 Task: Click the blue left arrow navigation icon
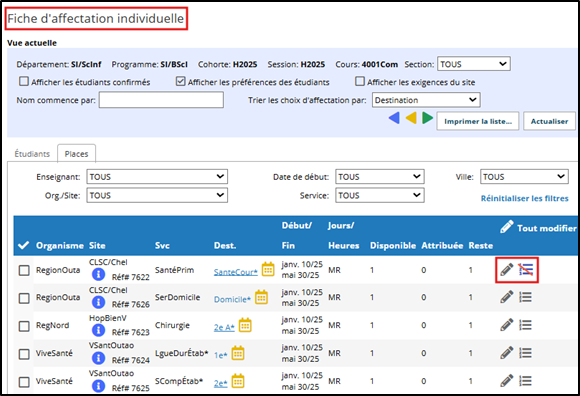click(x=394, y=118)
